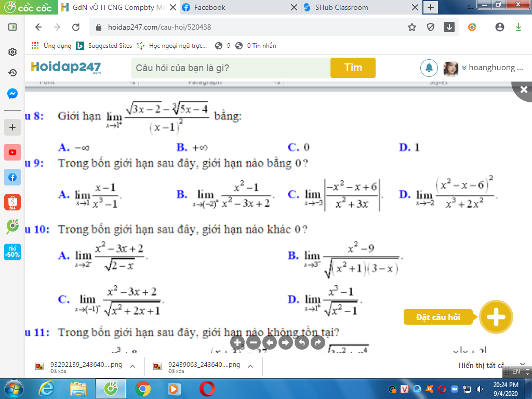Open the taskbar clock 20:24 PM
Viewport: 532px width, 399px height.
pos(506,389)
